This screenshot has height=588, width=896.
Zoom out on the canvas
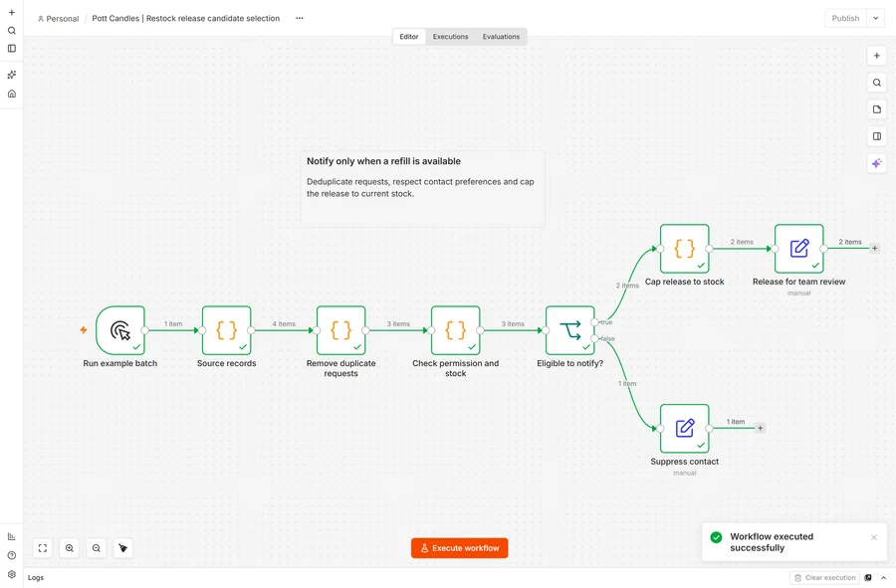click(96, 548)
